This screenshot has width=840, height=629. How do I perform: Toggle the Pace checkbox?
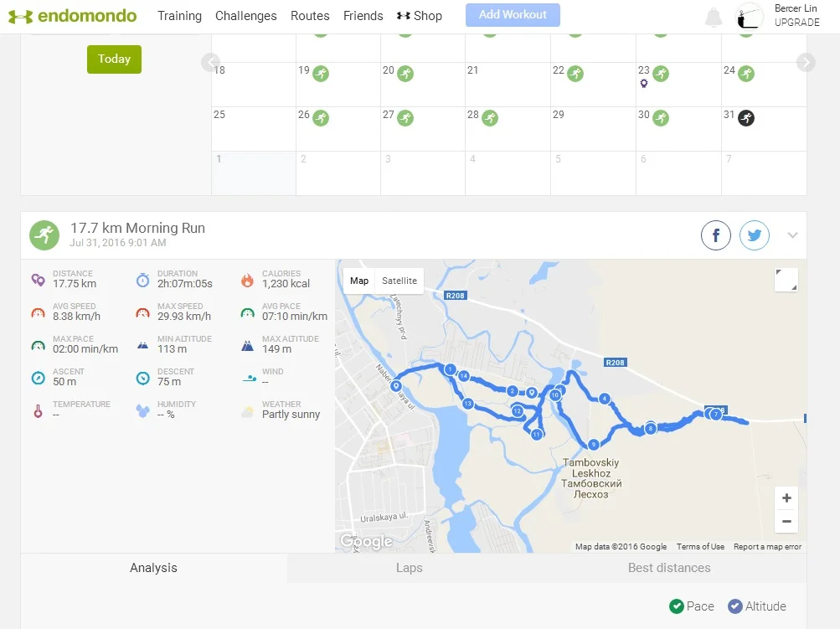click(677, 606)
